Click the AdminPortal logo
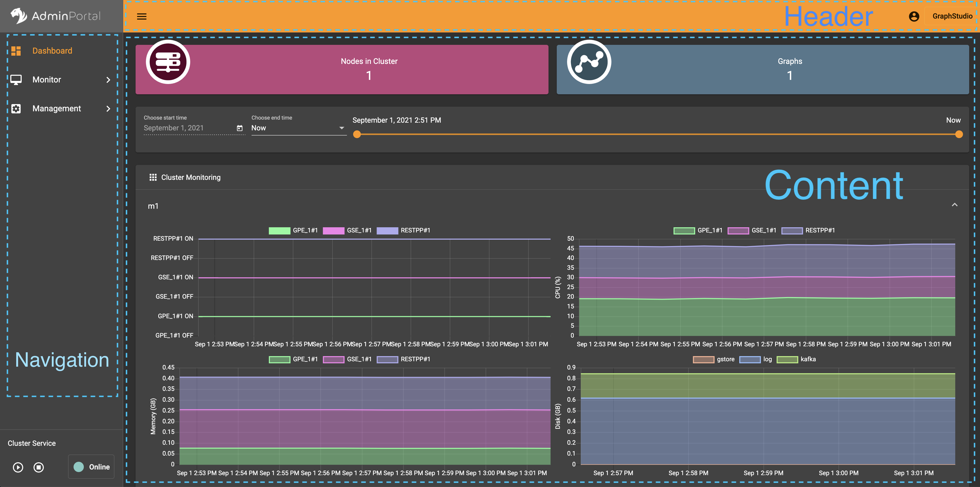Viewport: 980px width, 487px height. tap(55, 16)
